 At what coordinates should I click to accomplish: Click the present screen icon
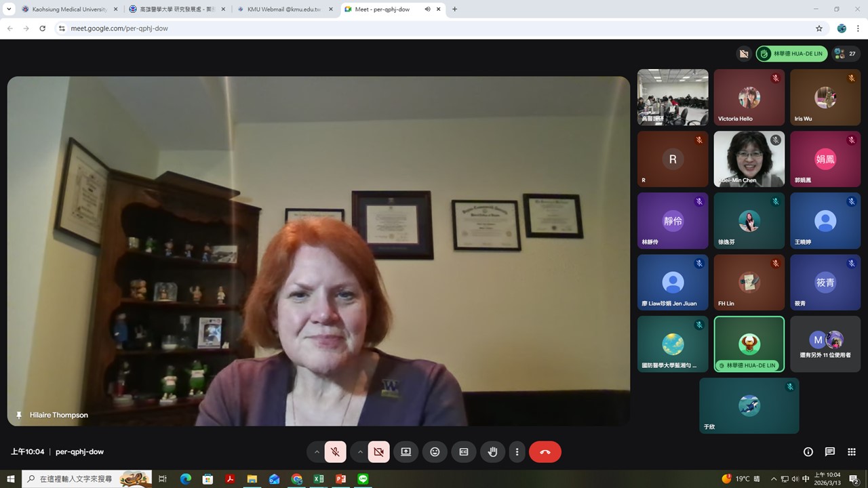tap(406, 452)
